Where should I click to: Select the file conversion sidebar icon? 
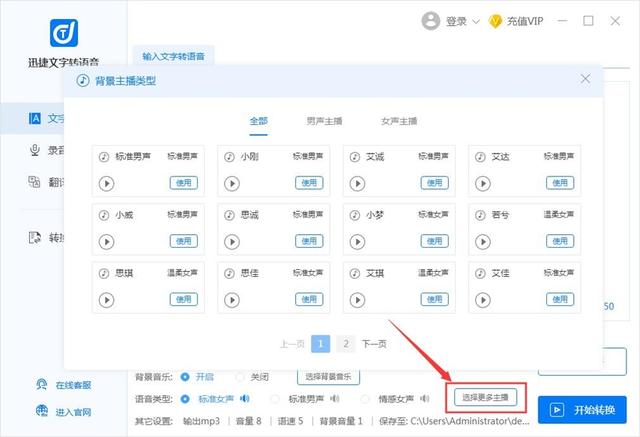coord(35,237)
